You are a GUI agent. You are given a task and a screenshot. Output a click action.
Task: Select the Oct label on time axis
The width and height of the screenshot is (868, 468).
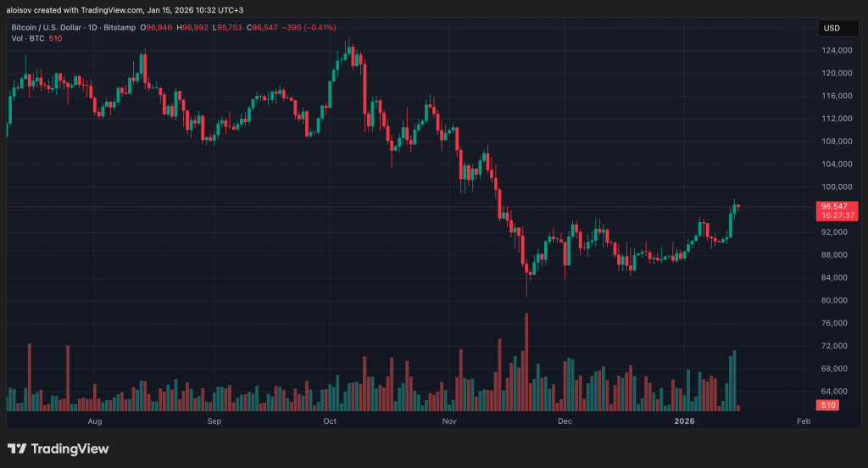pyautogui.click(x=331, y=421)
